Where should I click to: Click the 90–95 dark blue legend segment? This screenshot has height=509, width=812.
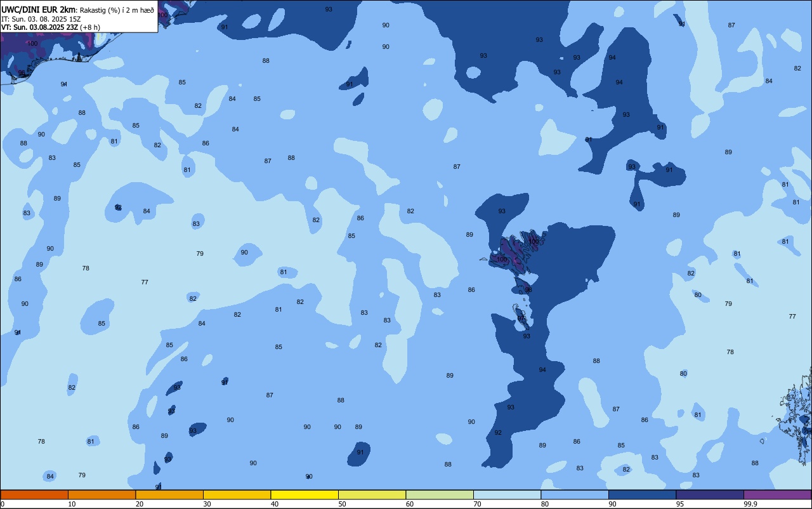click(x=642, y=494)
